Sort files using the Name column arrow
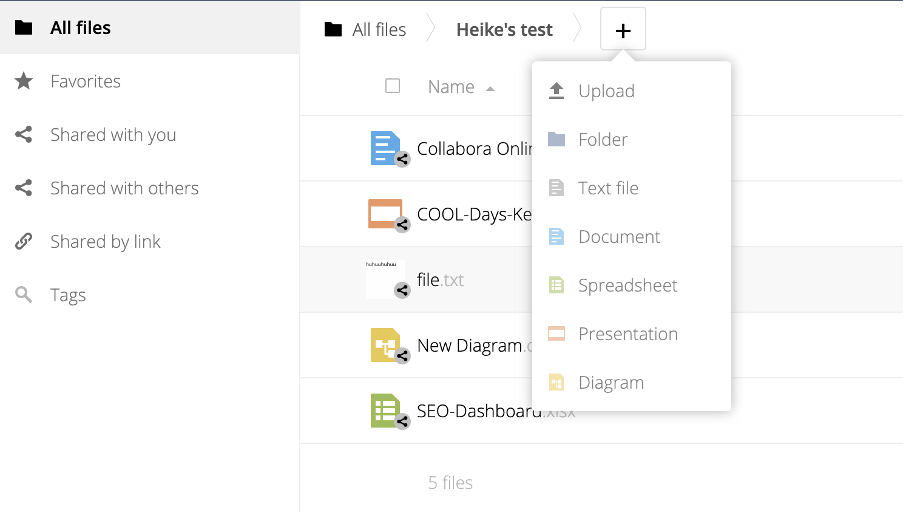This screenshot has height=512, width=904. (490, 88)
